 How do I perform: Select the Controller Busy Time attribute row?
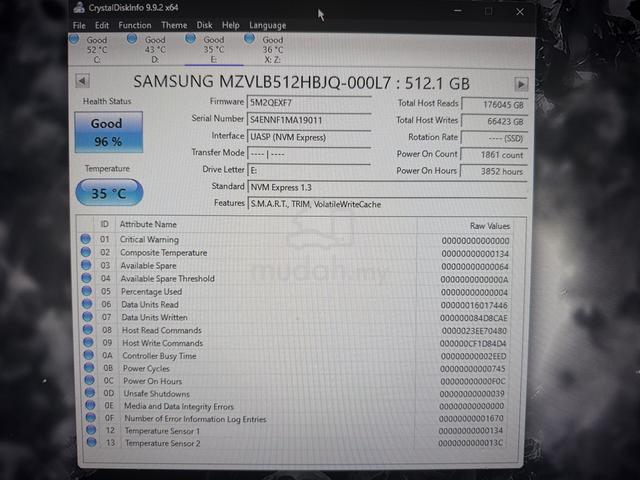pos(296,356)
